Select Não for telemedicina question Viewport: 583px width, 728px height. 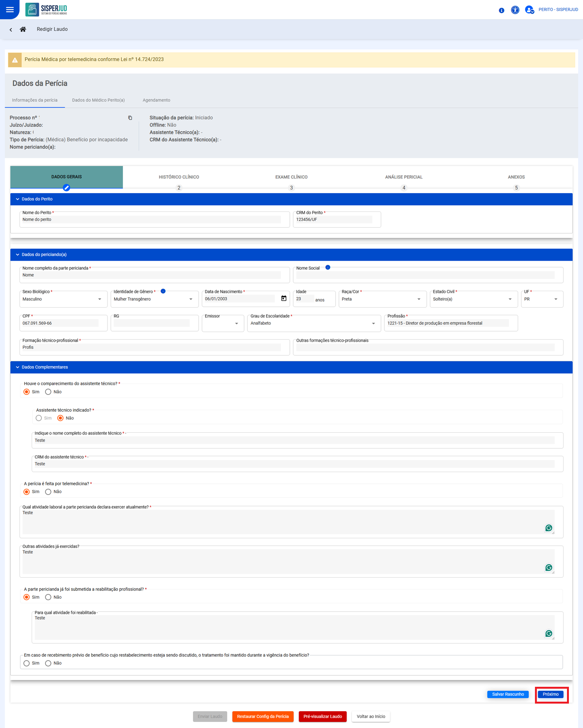tap(48, 492)
